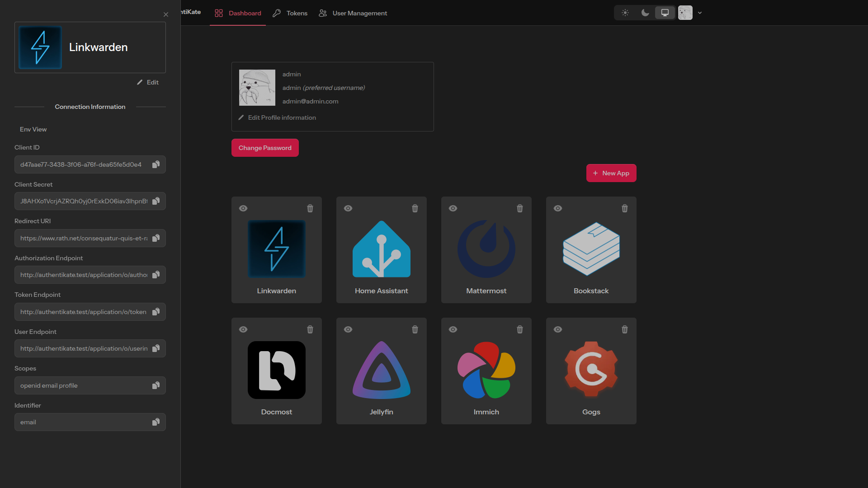Focus the Client ID field
The width and height of the screenshot is (868, 488).
click(90, 164)
